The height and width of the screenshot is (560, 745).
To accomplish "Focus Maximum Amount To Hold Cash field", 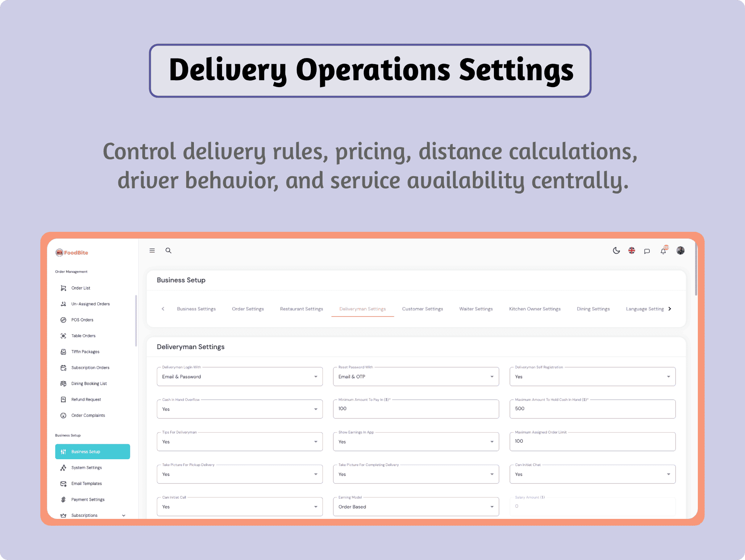I will [593, 409].
